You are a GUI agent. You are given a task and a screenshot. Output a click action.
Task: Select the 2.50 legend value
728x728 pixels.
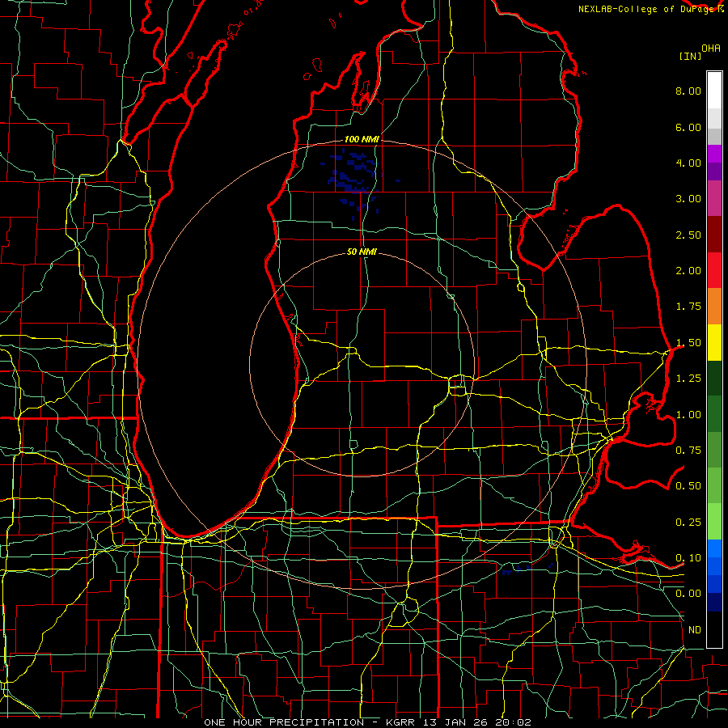(x=688, y=235)
